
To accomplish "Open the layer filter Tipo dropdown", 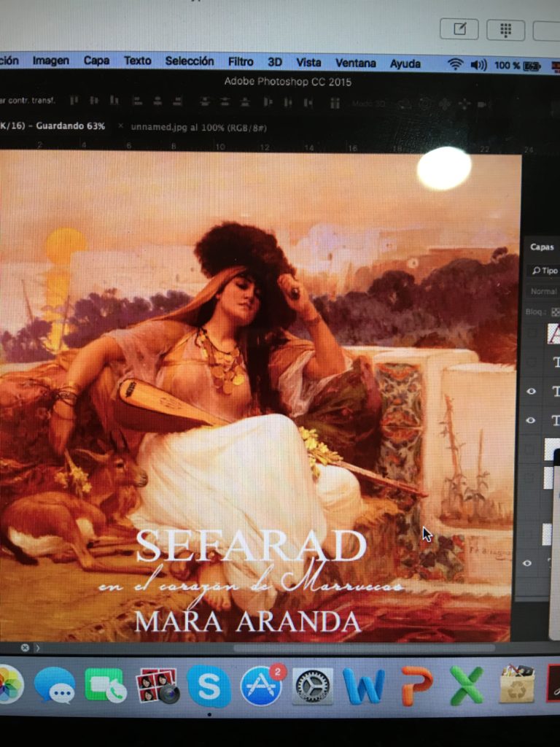I will coord(545,271).
